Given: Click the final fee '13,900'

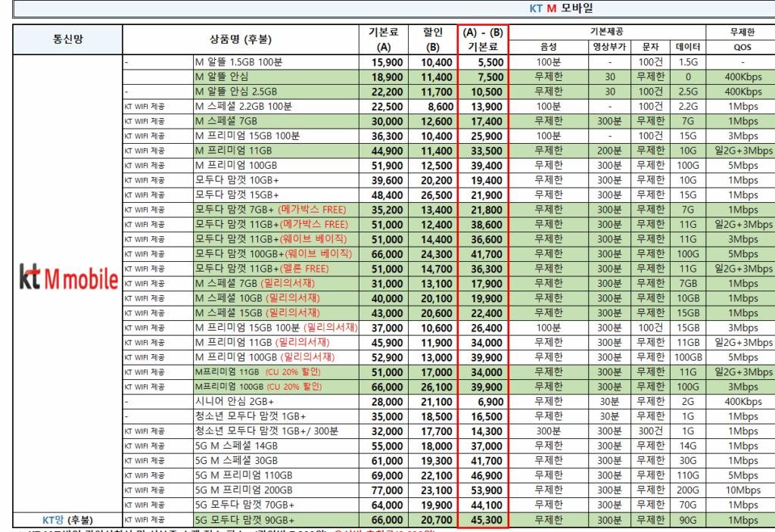Looking at the screenshot, I should 487,107.
